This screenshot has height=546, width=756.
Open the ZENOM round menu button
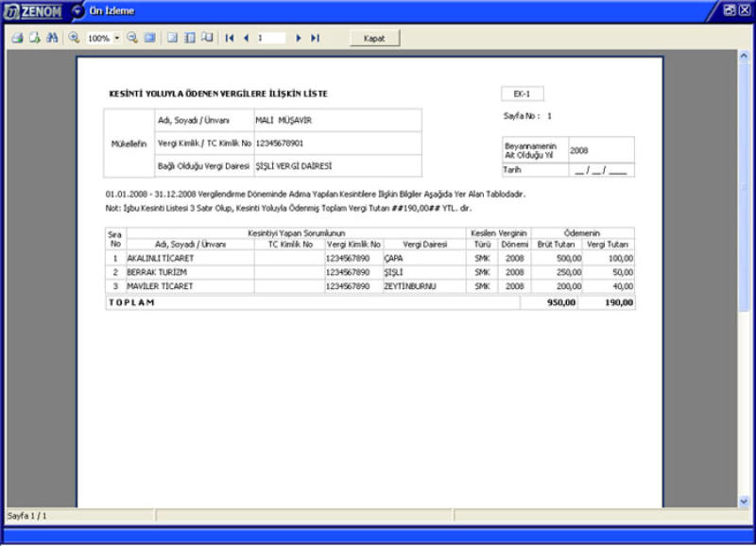coord(78,10)
